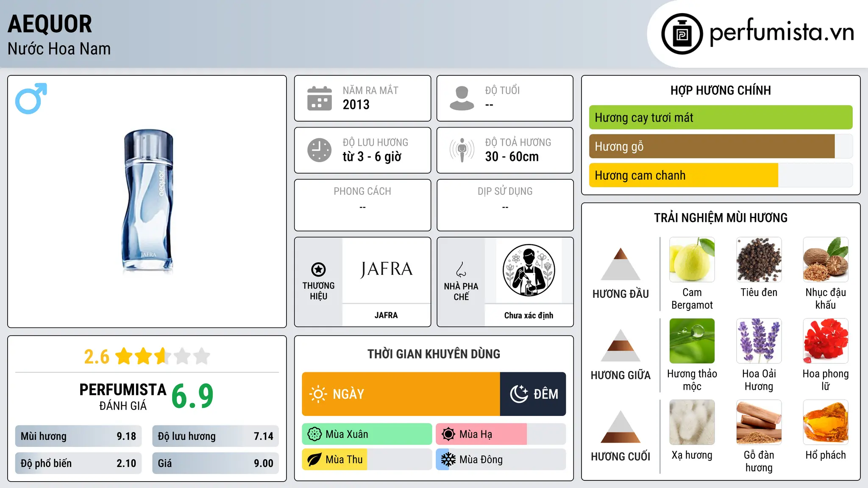Click the Hương cuối pyramid icon
This screenshot has height=488, width=868.
pyautogui.click(x=620, y=426)
